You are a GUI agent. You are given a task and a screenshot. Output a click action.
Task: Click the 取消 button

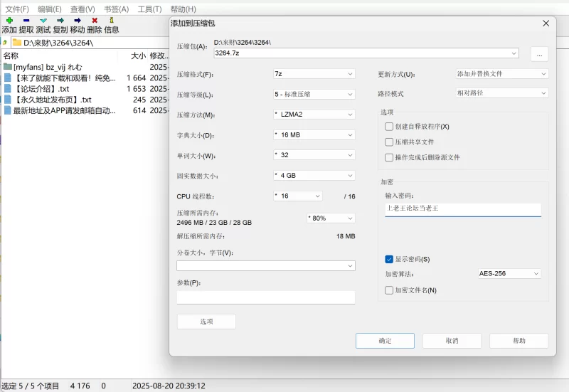pos(452,341)
